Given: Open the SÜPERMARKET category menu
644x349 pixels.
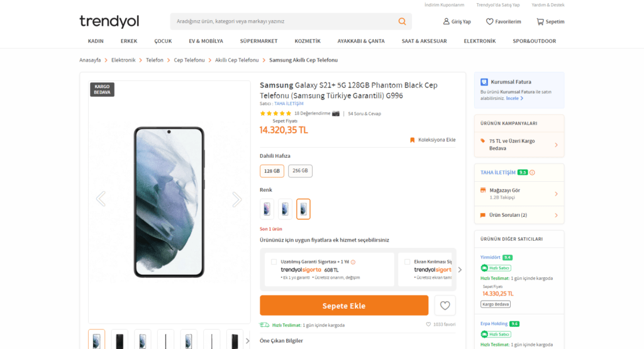Looking at the screenshot, I should click(x=258, y=41).
